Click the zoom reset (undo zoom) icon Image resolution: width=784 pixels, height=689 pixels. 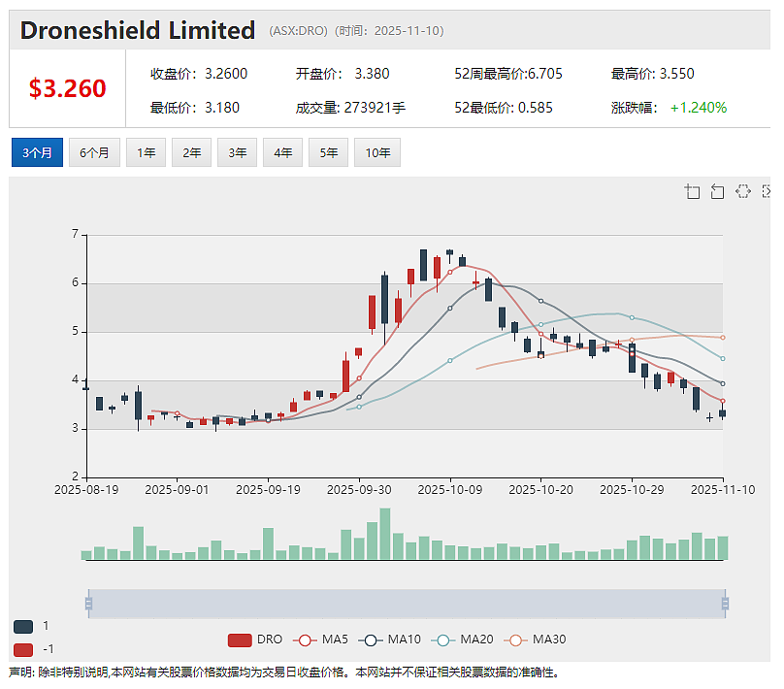point(717,191)
